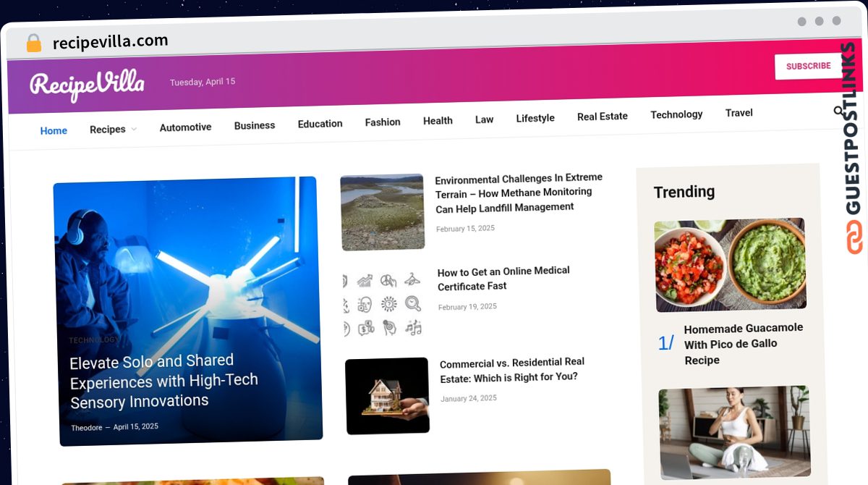Click the January 24, 2025 article date

click(x=469, y=399)
